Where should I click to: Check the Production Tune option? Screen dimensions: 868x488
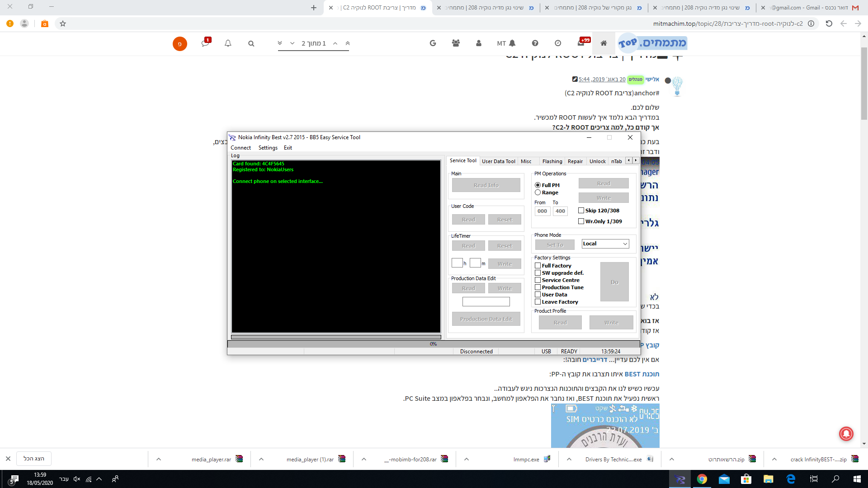[x=538, y=287]
